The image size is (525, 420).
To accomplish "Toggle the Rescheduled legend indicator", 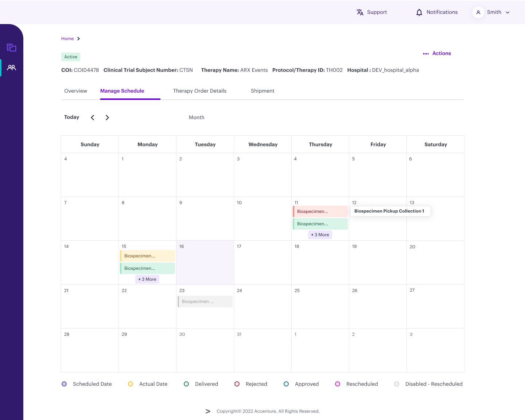I will point(338,384).
